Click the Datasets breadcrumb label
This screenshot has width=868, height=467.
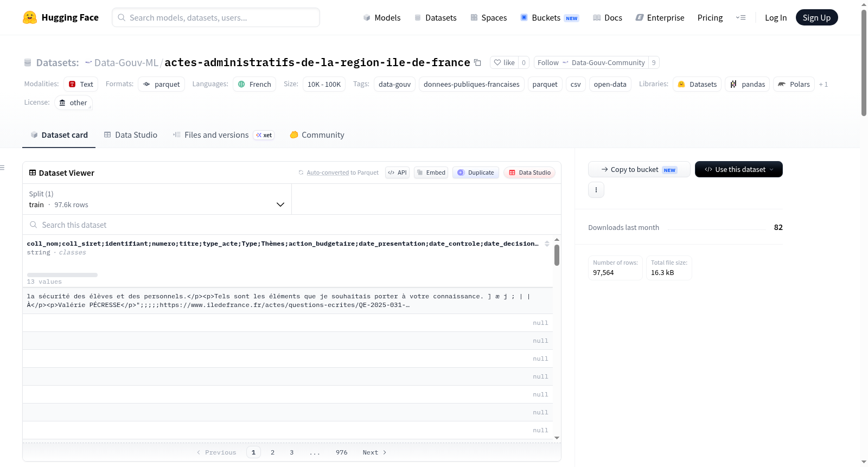58,62
